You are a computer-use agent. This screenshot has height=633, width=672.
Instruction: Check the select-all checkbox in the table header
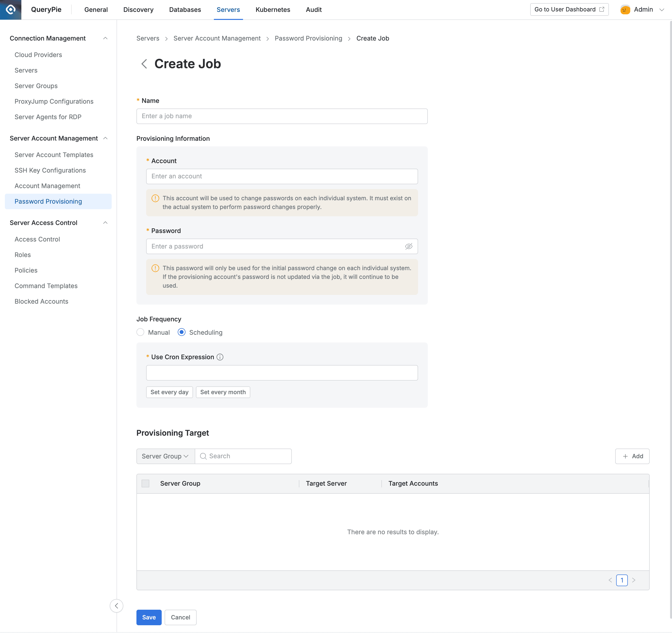[x=145, y=483]
